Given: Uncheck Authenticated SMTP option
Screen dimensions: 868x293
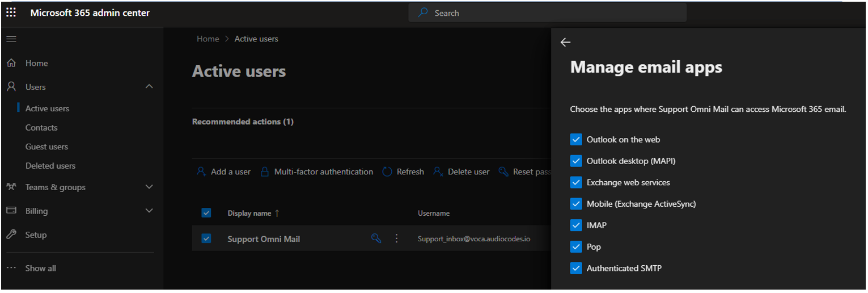Looking at the screenshot, I should pyautogui.click(x=576, y=269).
